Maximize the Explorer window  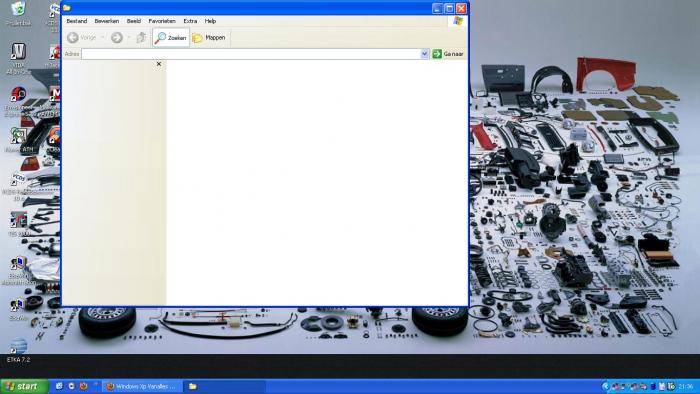[450, 8]
